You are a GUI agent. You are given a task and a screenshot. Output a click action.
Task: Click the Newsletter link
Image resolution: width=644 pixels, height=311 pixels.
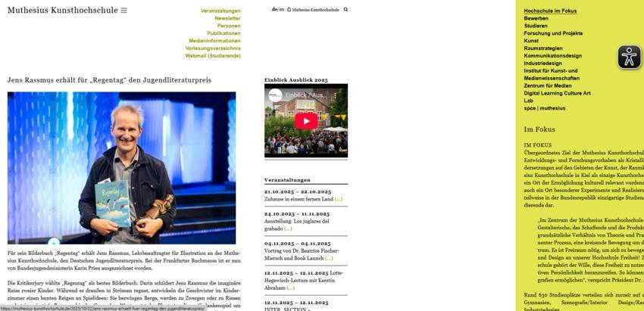pos(227,18)
